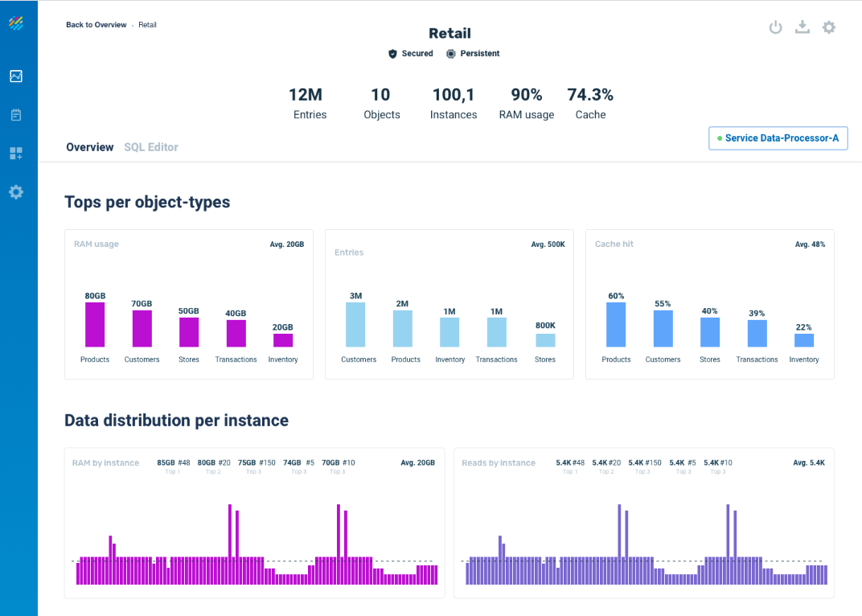Viewport: 862px width, 616px height.
Task: Click the 100,1 Instances statistic
Action: point(454,103)
